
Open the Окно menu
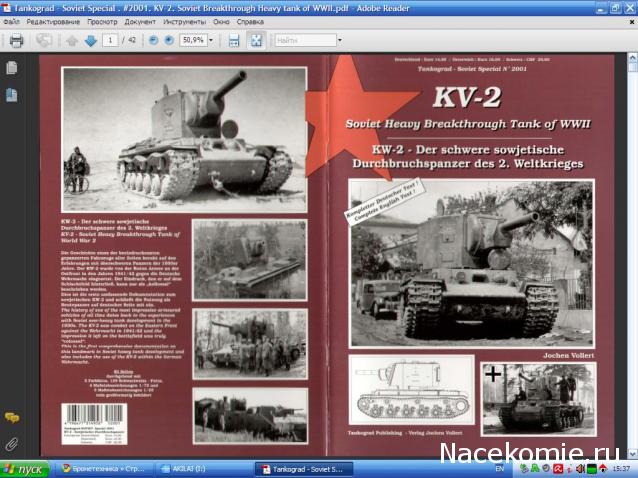point(221,22)
